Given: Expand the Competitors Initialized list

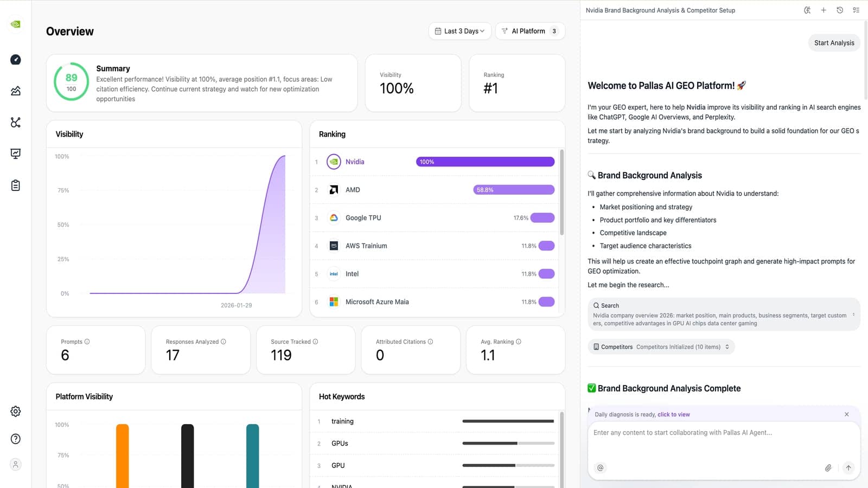Looking at the screenshot, I should [727, 346].
